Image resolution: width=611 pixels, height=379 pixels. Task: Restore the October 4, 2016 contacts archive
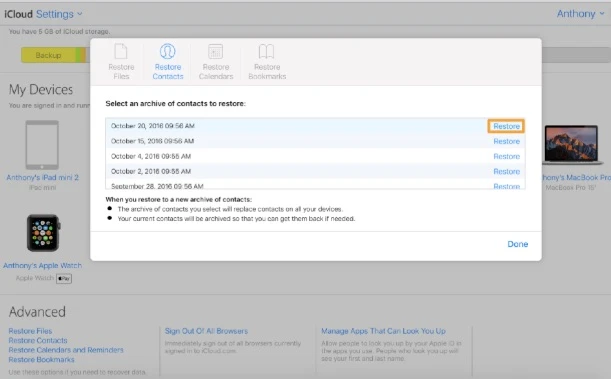(x=506, y=157)
